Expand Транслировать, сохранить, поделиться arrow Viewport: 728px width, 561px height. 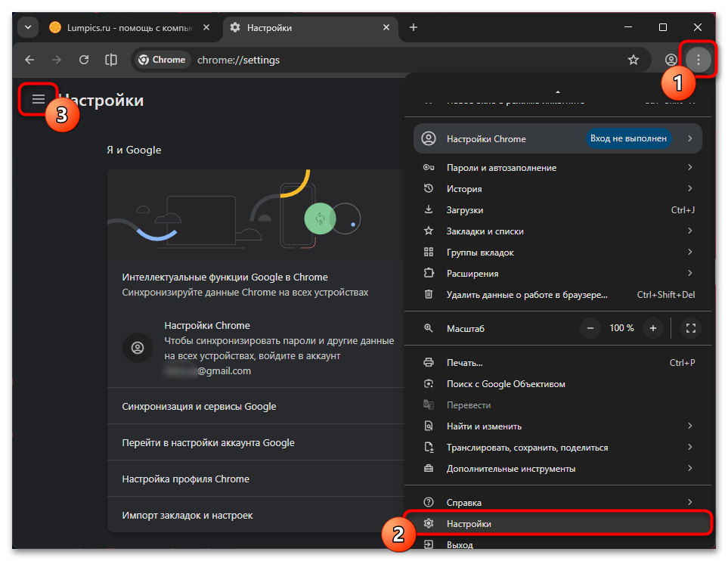coord(690,448)
